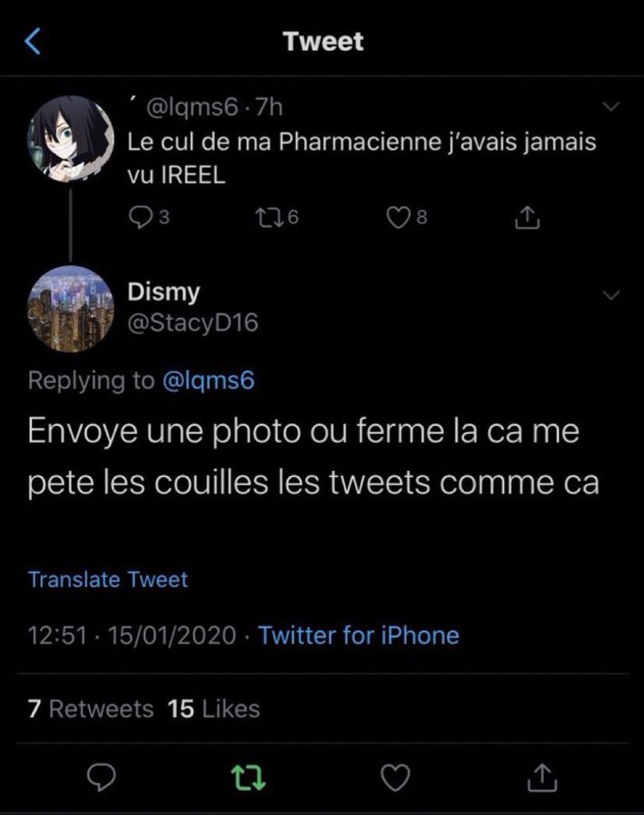Like the @lqms6 tweet showing 8 likes

coord(407,217)
